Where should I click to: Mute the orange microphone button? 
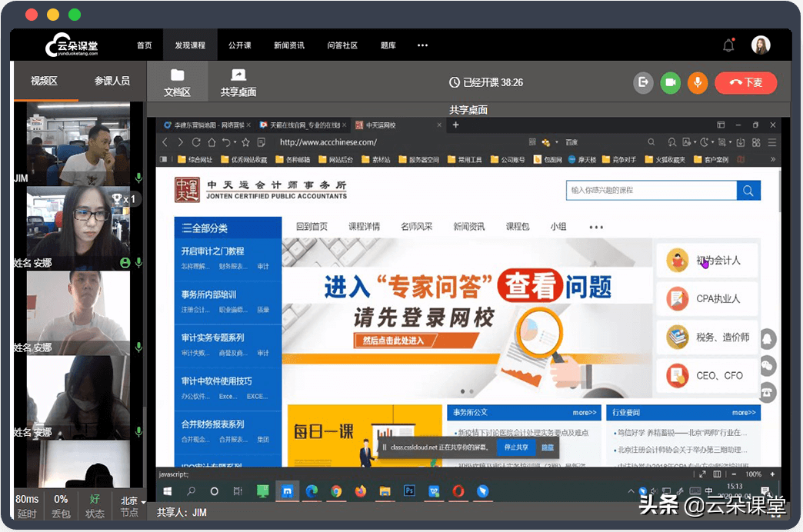[697, 82]
